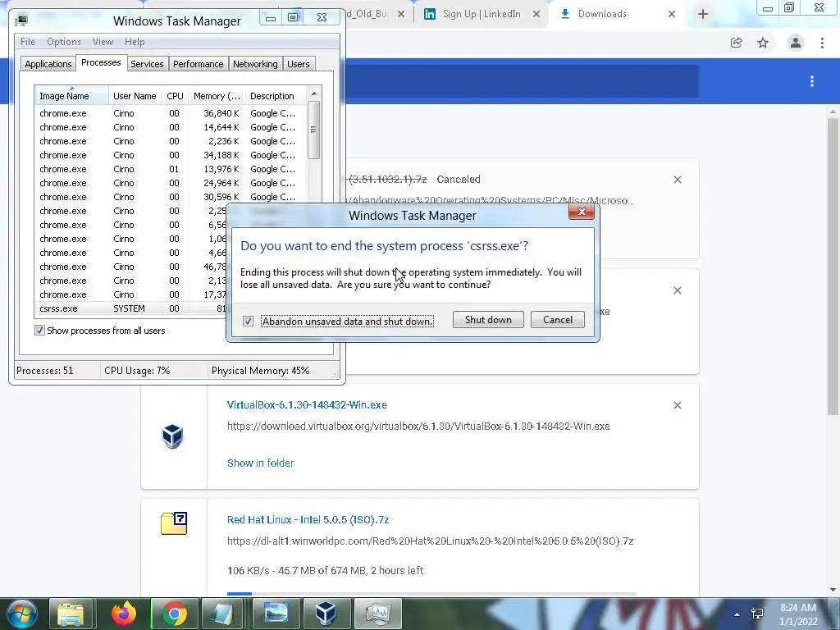Select chrome.exe row using 36,840 K
840x630 pixels.
point(171,113)
